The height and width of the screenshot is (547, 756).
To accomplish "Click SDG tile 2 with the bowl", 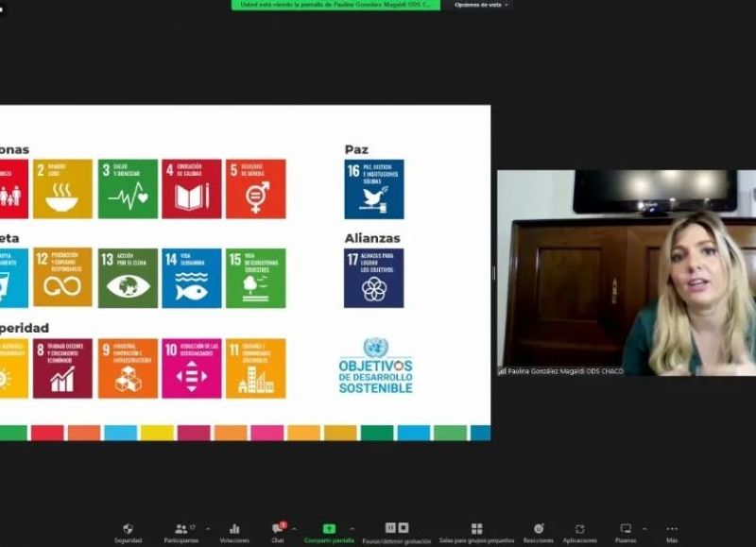I will click(62, 189).
